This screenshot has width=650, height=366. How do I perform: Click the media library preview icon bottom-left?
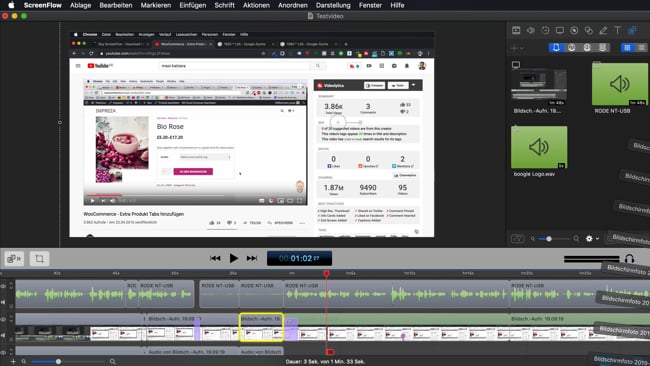coord(517,239)
